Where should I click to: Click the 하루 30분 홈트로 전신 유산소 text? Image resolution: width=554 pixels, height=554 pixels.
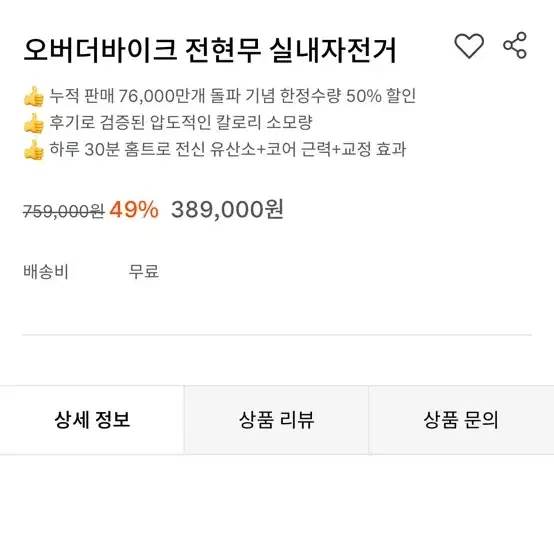point(152,149)
